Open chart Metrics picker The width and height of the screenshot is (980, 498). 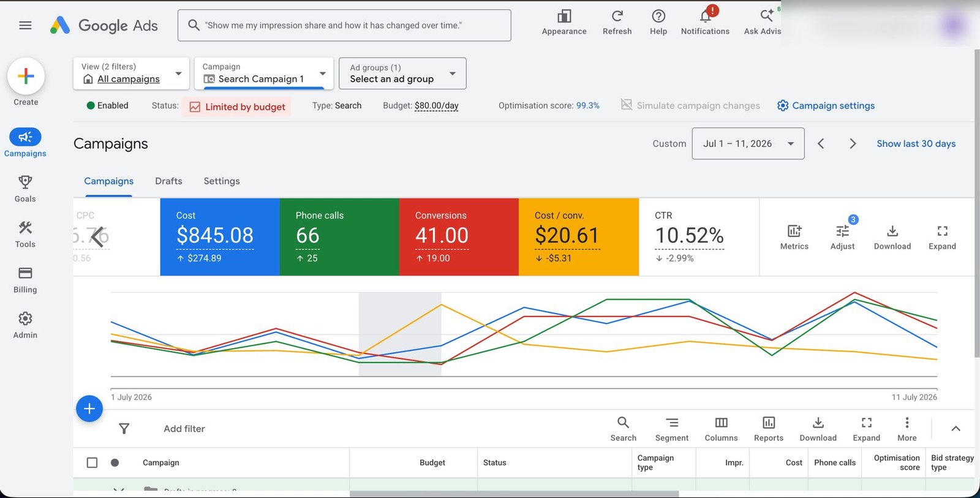click(x=794, y=237)
